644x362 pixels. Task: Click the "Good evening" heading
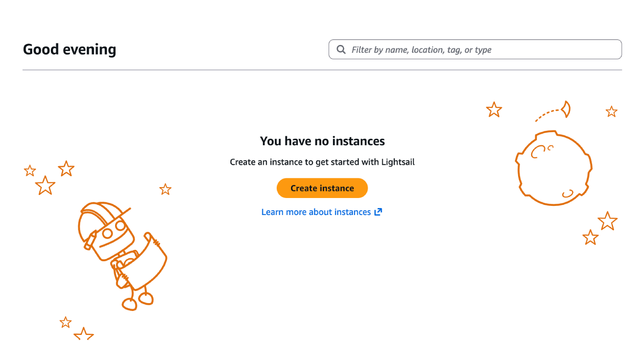[70, 50]
